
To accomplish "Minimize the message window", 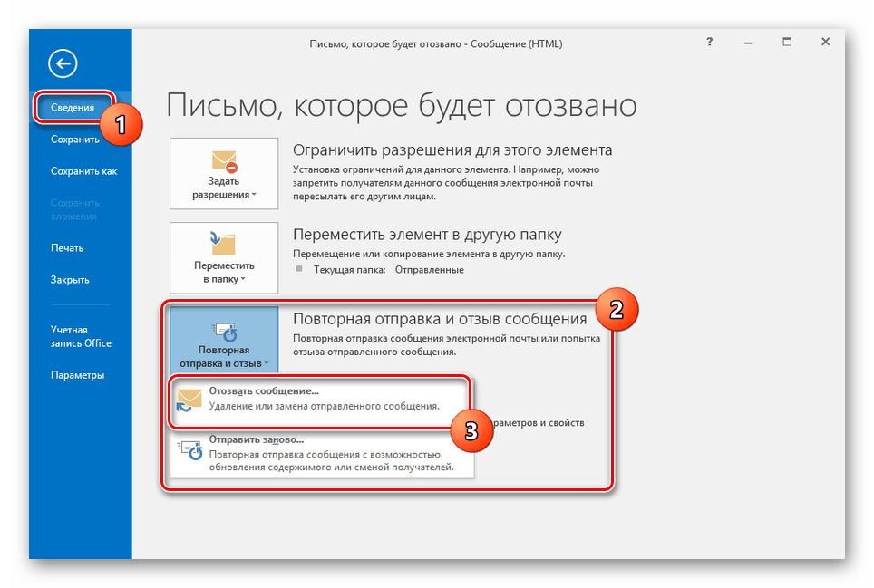I will click(x=748, y=42).
